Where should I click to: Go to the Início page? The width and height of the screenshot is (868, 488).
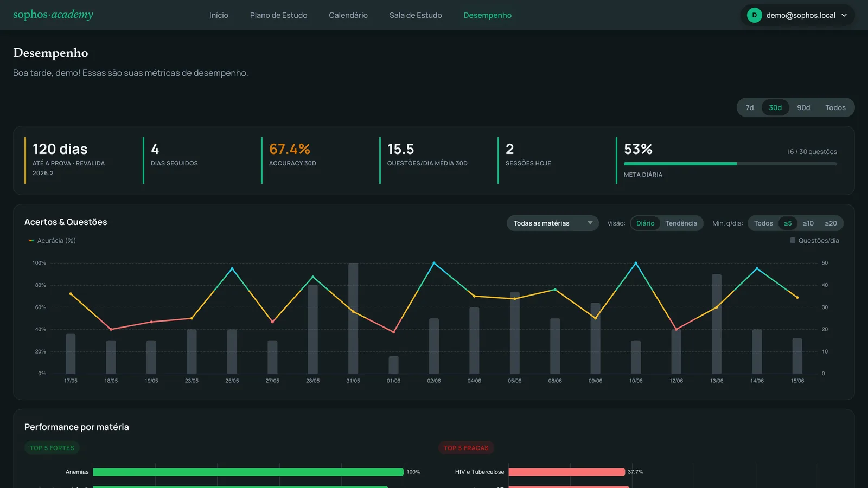click(x=219, y=15)
